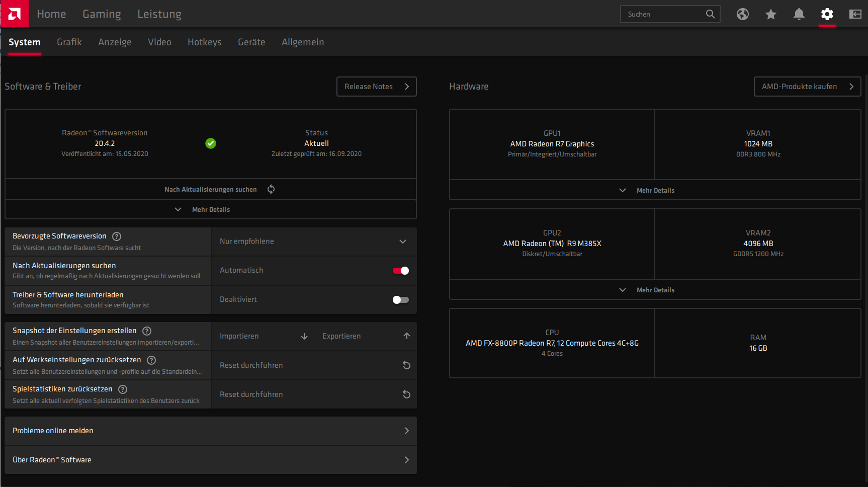
Task: Click the settings gear icon
Action: [x=827, y=14]
